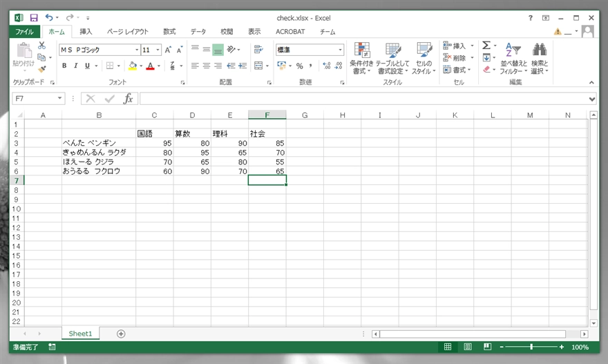
Task: Open Conditional Formatting (条件付き書式)
Action: [361, 58]
